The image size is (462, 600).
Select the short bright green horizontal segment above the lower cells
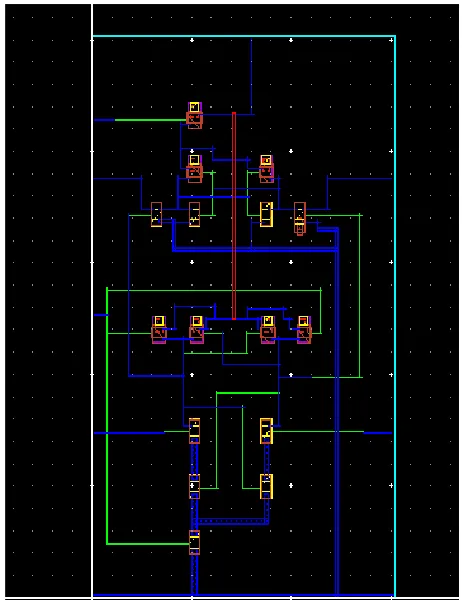click(248, 393)
